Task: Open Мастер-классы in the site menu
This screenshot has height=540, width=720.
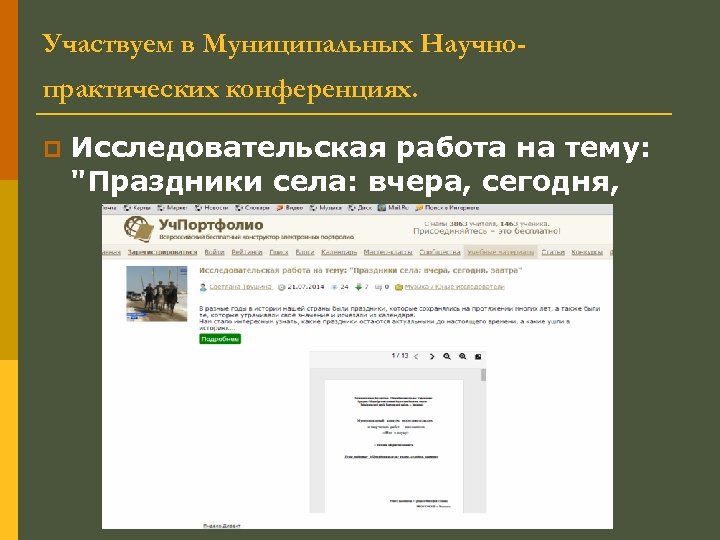Action: pos(388,252)
